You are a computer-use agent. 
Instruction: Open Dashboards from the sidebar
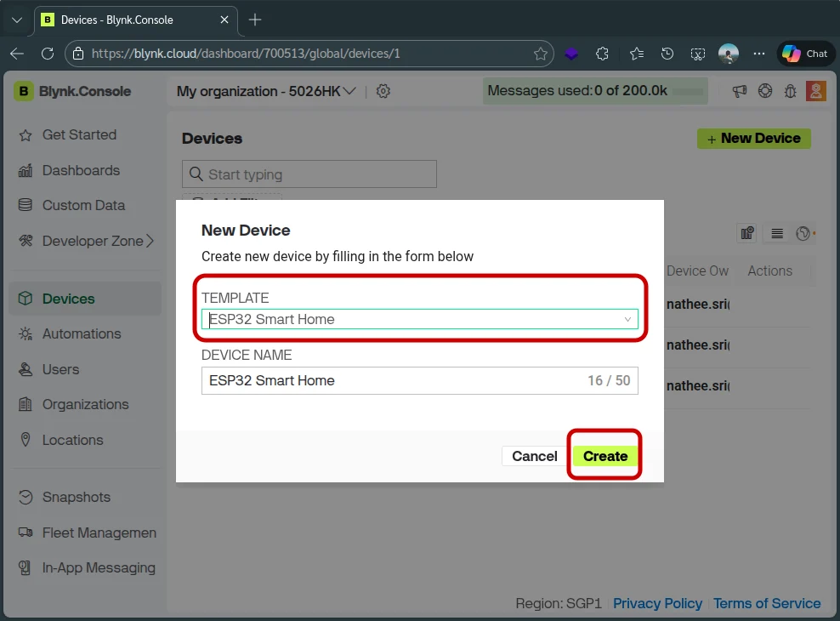[81, 170]
